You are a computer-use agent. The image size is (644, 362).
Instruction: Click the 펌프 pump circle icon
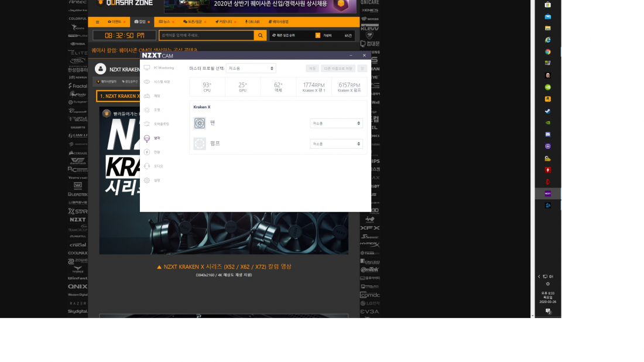coord(200,144)
